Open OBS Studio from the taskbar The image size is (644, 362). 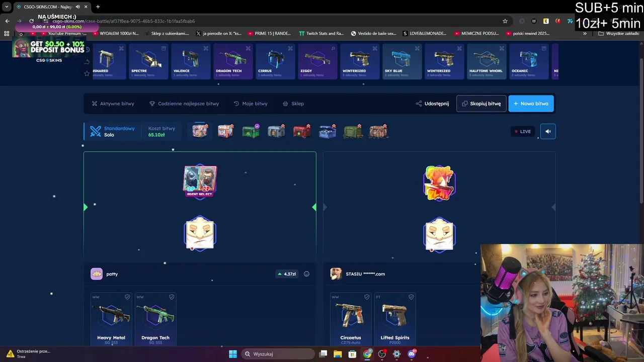(382, 354)
